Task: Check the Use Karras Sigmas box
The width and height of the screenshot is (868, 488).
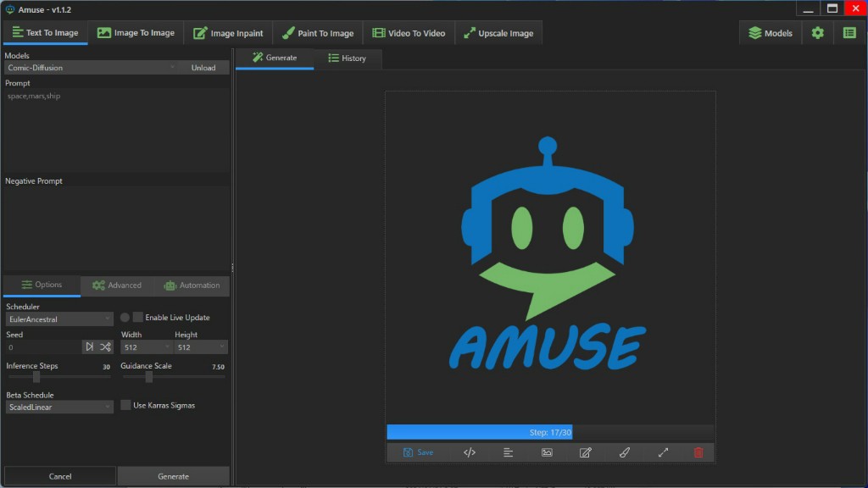Action: 125,405
